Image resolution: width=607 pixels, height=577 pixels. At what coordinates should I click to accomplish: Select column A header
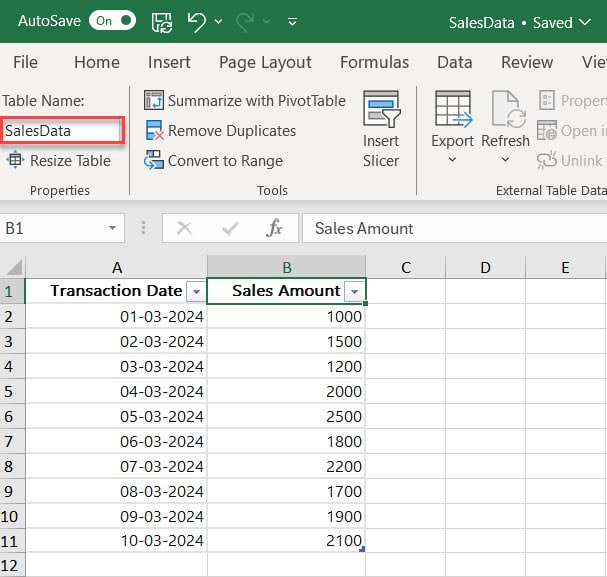click(x=117, y=267)
